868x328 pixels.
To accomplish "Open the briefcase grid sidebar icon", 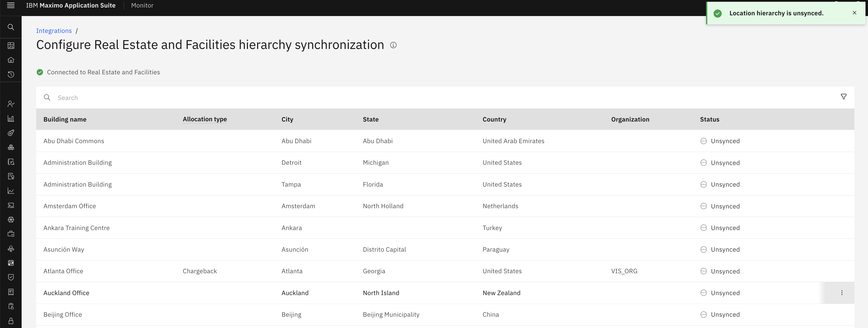I will point(11,234).
